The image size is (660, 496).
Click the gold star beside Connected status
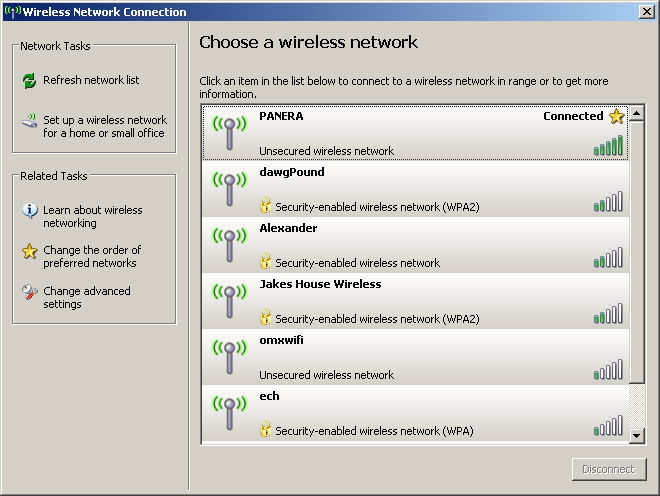616,116
